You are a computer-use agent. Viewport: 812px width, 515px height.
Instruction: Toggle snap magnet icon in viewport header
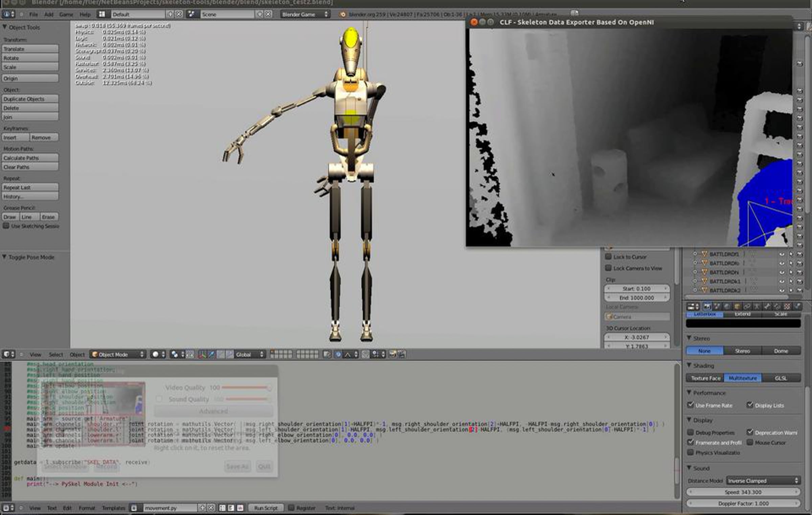(364, 354)
